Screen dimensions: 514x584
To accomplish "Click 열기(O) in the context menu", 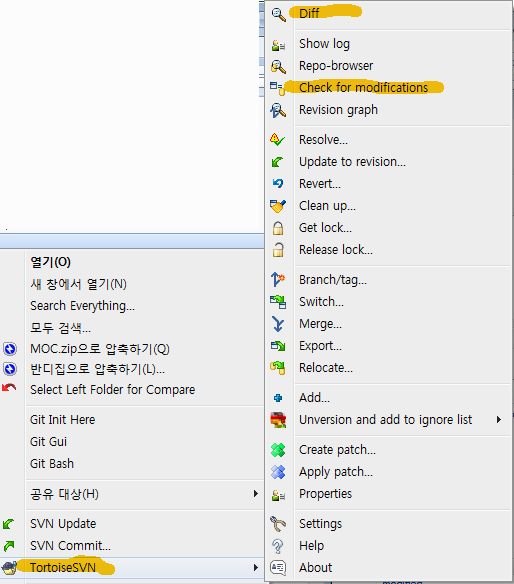I will tap(50, 262).
